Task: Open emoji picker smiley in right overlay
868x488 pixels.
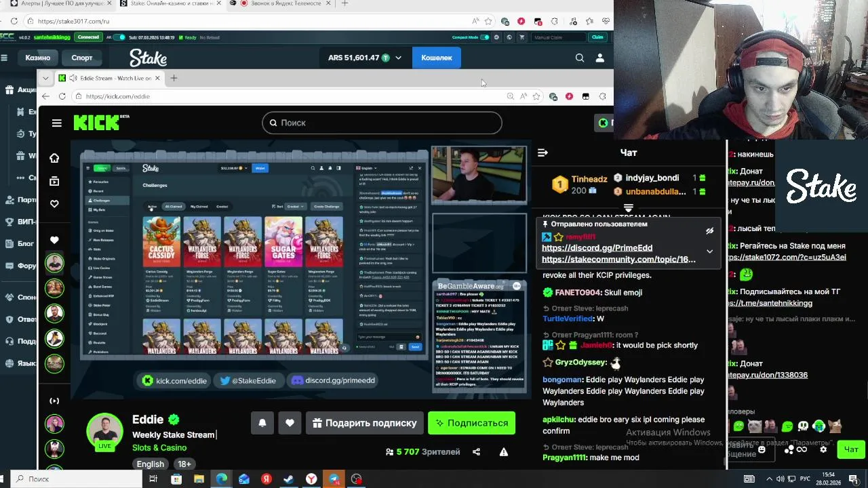Action: tap(762, 449)
